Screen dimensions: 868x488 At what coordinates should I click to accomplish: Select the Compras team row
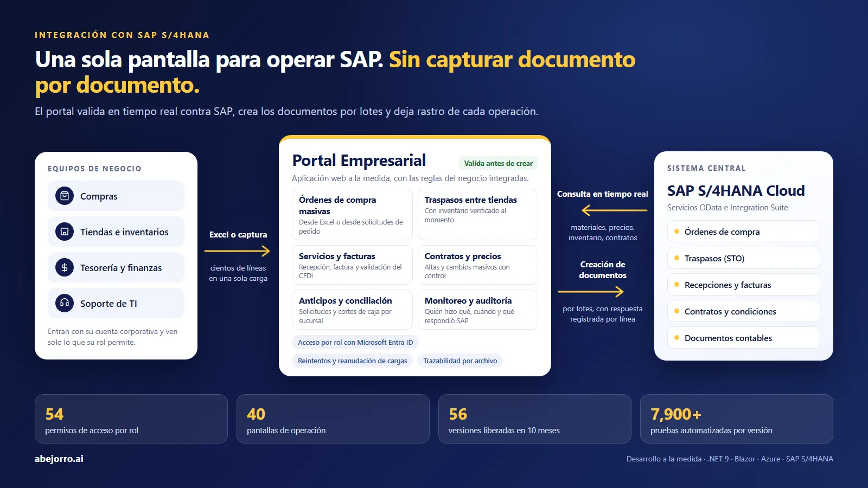(x=116, y=196)
